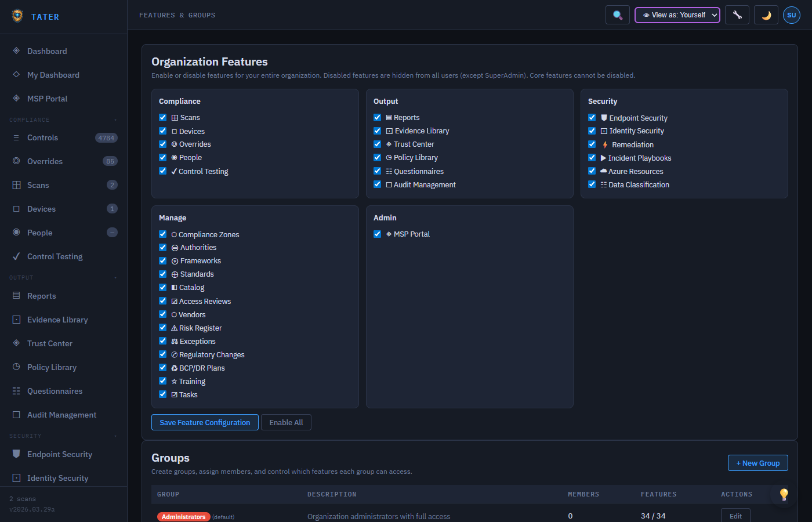
Task: Open the View as: Yourself dropdown
Action: tap(677, 15)
